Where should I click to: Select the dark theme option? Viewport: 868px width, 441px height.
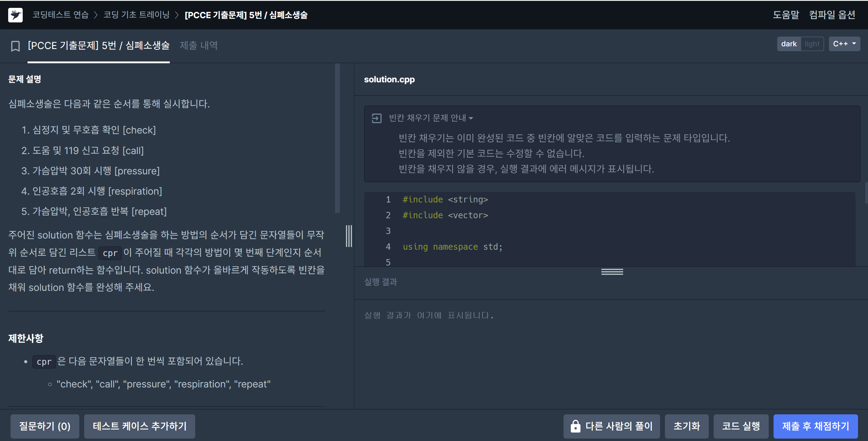point(789,44)
